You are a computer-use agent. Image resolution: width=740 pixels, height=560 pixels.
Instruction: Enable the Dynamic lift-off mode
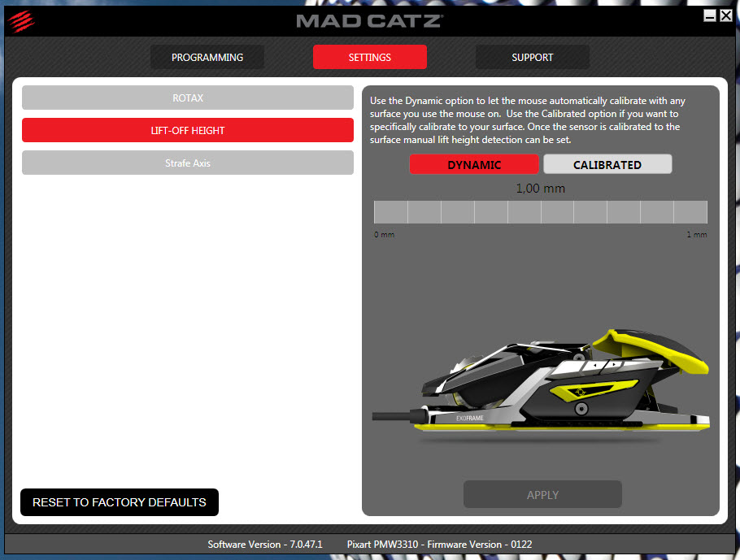pos(474,164)
